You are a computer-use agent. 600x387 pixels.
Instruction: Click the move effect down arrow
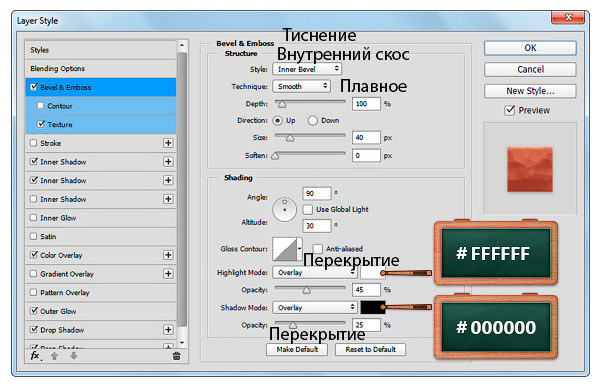click(74, 356)
